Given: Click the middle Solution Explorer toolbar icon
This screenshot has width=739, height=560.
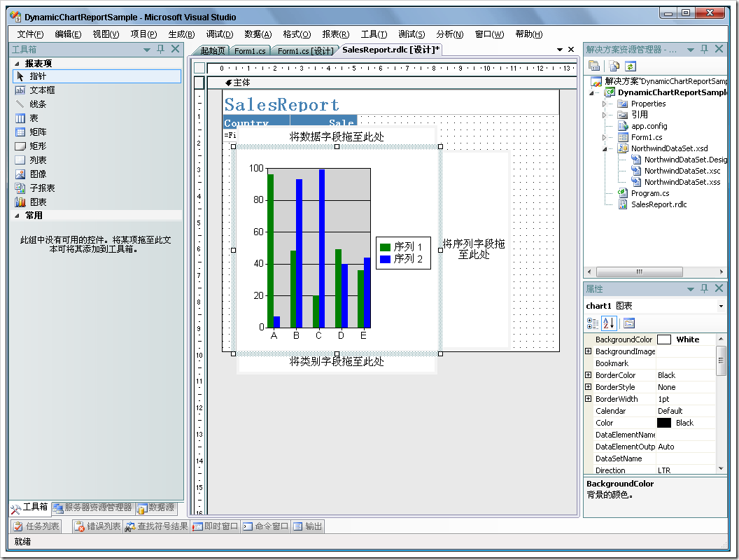Looking at the screenshot, I should coord(614,66).
